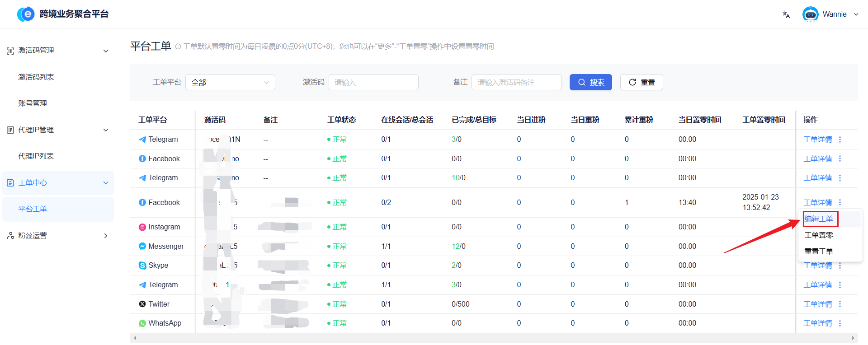Click the blue 搜索 button

click(590, 82)
